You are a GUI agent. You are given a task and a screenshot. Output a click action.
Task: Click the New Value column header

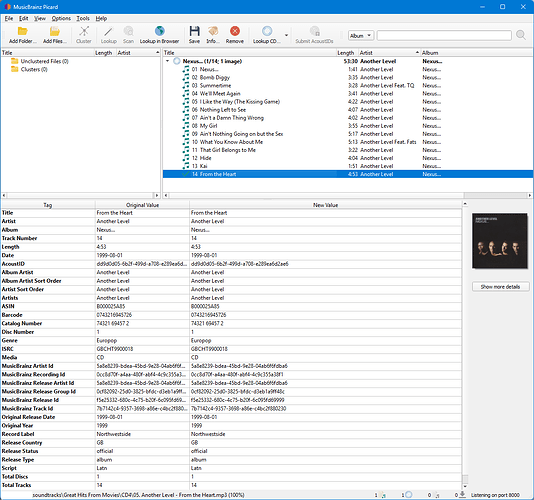(326, 205)
